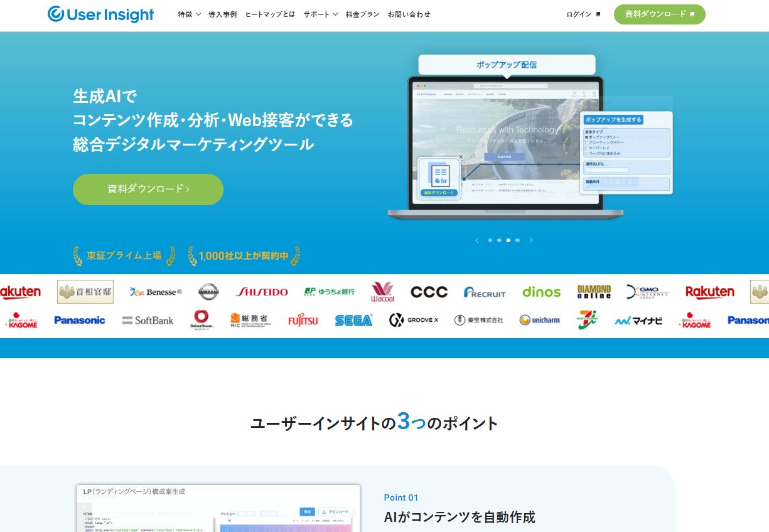The height and width of the screenshot is (532, 769).
Task: Click the dinos logo
Action: 541,292
